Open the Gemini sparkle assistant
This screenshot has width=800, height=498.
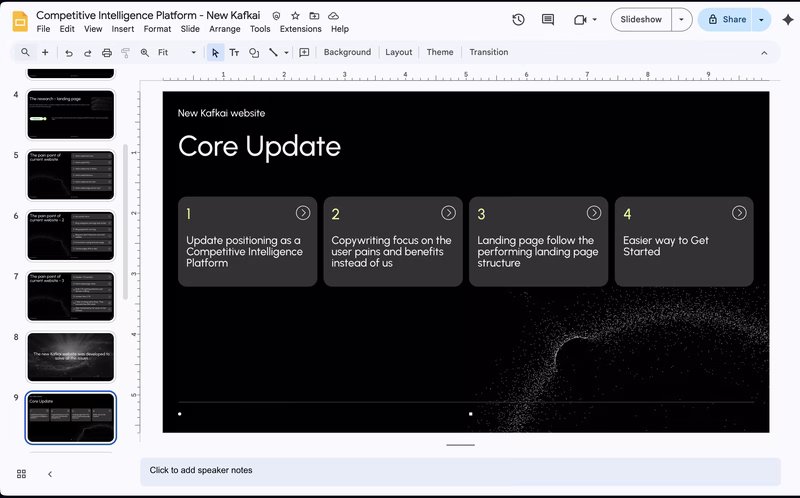tap(788, 19)
